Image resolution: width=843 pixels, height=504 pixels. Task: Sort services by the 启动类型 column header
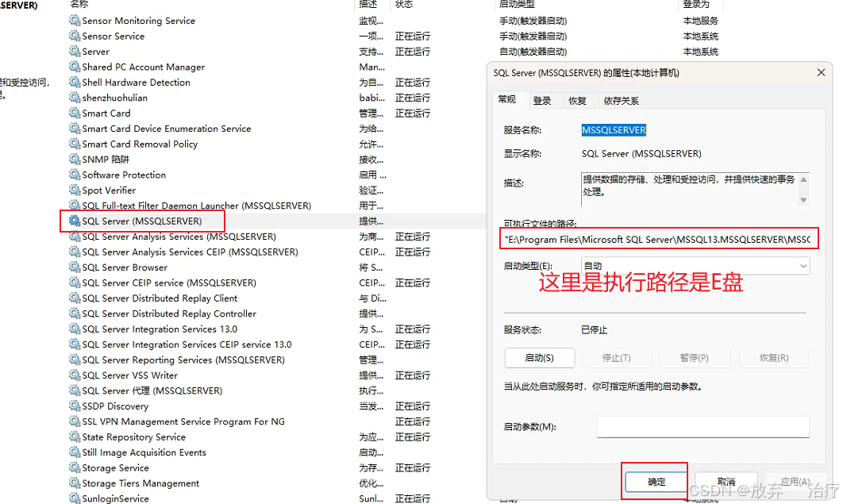click(517, 4)
